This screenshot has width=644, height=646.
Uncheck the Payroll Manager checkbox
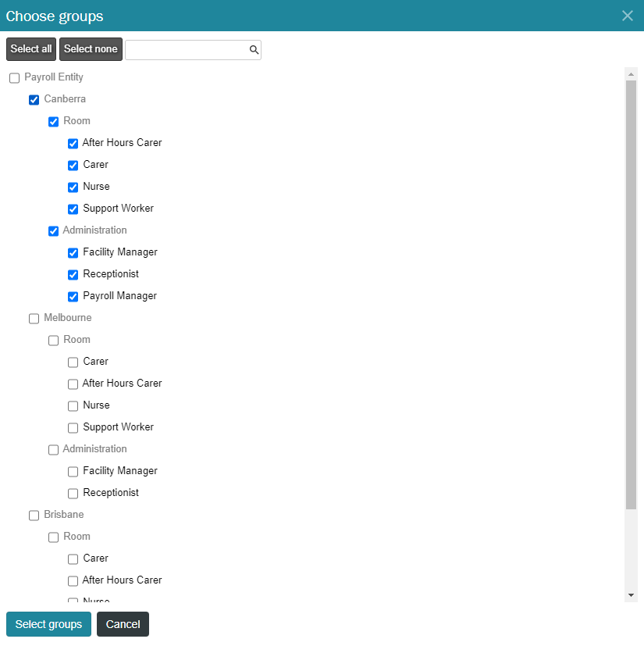point(73,297)
